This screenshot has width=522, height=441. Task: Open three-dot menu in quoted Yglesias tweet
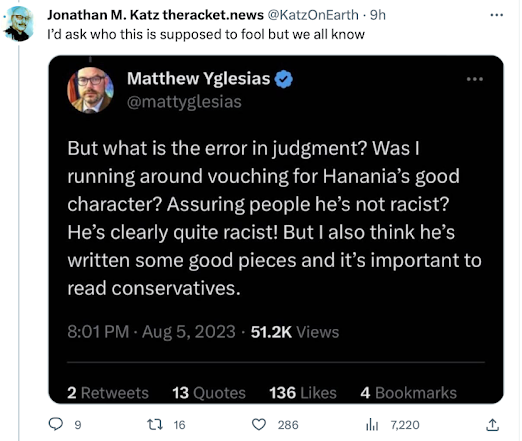click(475, 79)
